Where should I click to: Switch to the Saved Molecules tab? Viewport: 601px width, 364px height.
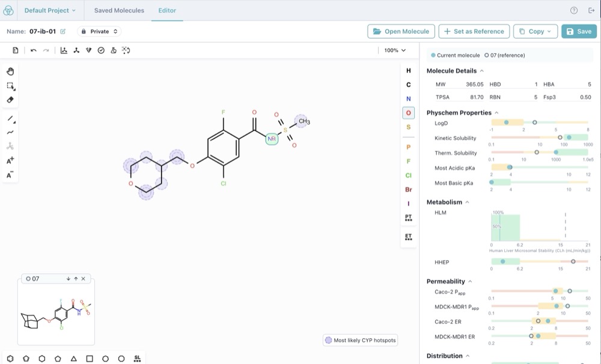point(119,10)
